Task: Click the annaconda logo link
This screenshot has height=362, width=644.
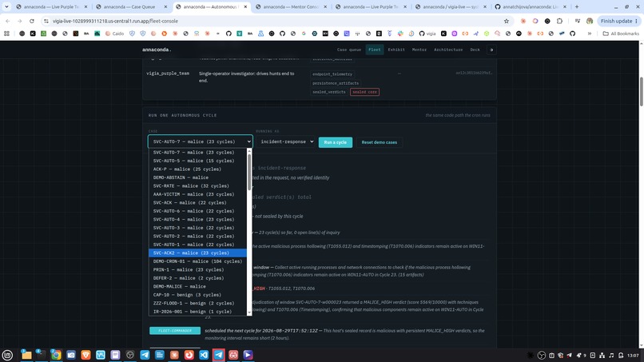Action: pos(157,50)
